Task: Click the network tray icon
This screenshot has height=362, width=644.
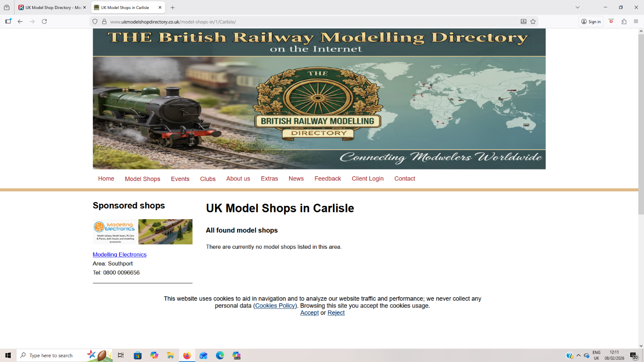Action: click(x=586, y=356)
